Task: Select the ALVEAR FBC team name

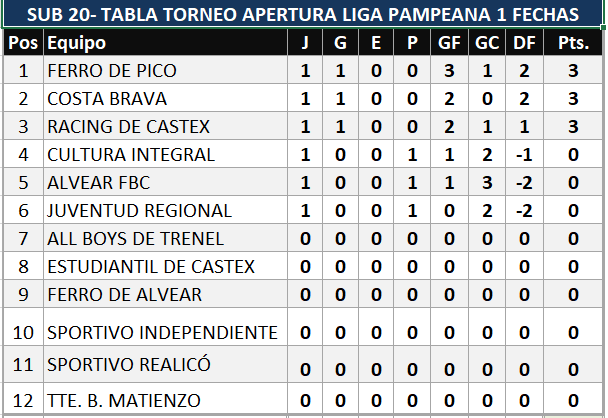Action: pos(96,183)
